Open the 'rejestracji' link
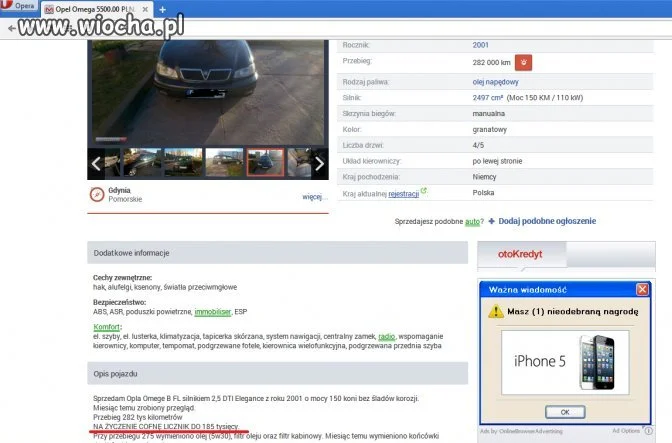The image size is (672, 443). click(x=403, y=194)
